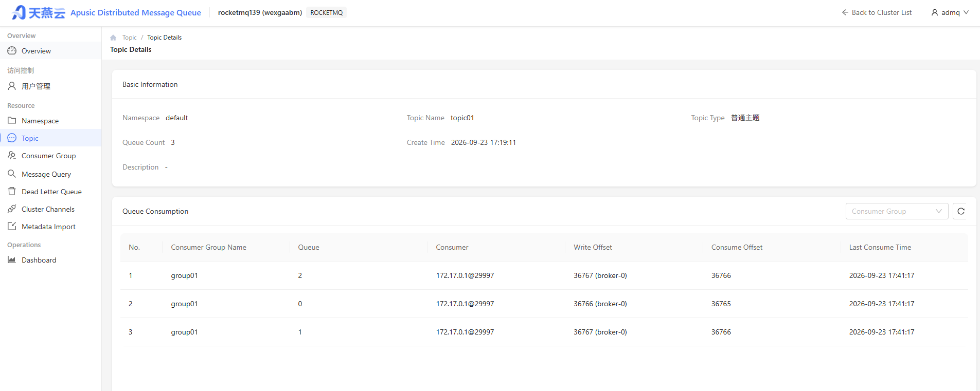
Task: Click the Metadata Import icon
Action: click(x=12, y=227)
